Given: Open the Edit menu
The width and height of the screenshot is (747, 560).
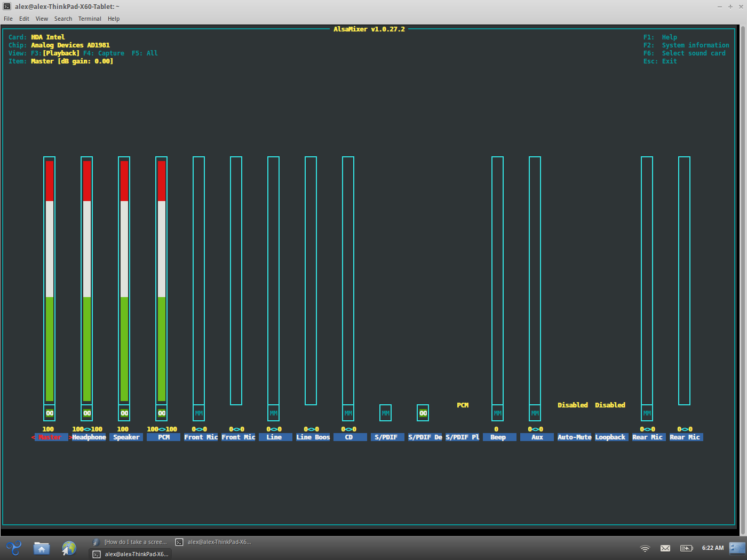Looking at the screenshot, I should click(x=24, y=19).
